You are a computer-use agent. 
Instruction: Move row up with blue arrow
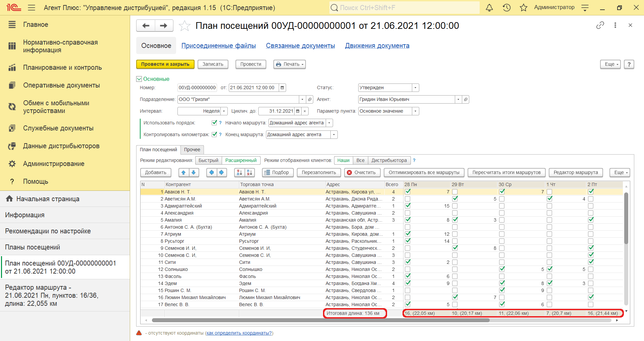tap(183, 172)
